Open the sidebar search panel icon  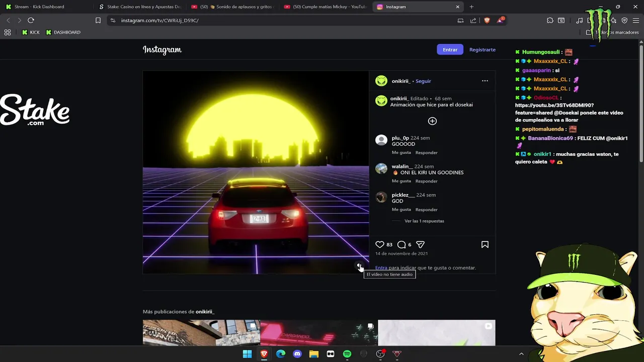pyautogui.click(x=561, y=20)
